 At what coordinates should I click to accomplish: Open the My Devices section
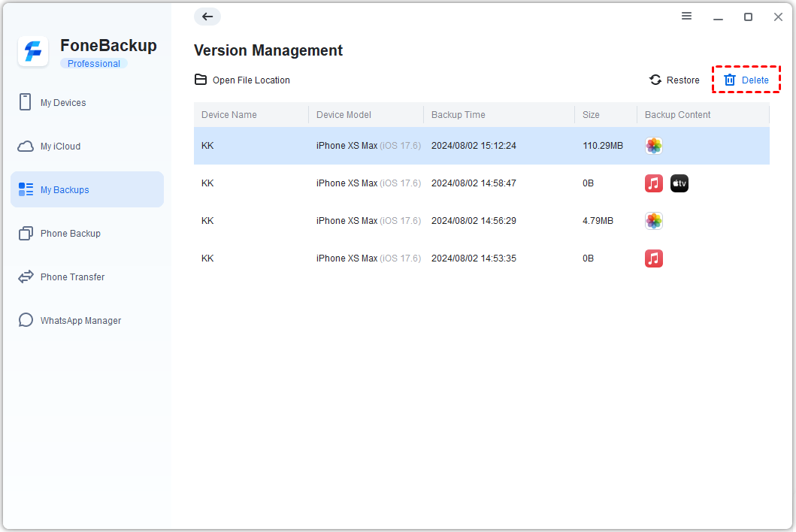coord(86,102)
